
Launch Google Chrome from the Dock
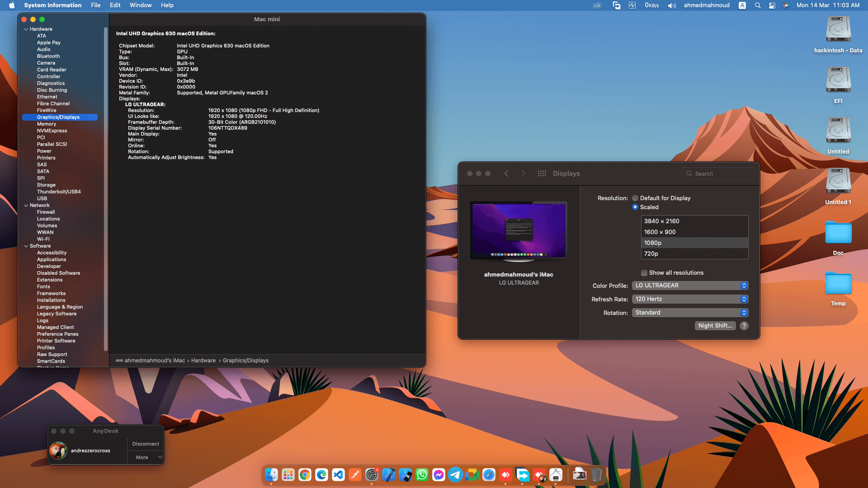coord(305,475)
